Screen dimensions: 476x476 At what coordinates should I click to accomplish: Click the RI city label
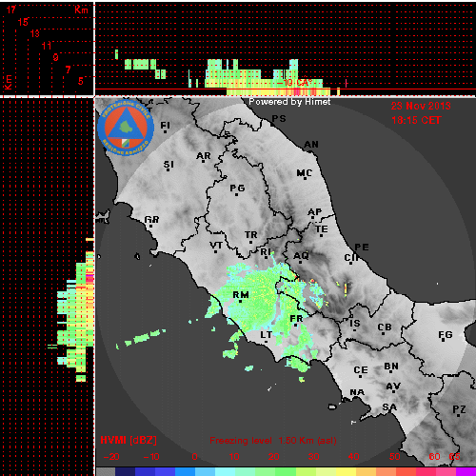click(x=266, y=252)
